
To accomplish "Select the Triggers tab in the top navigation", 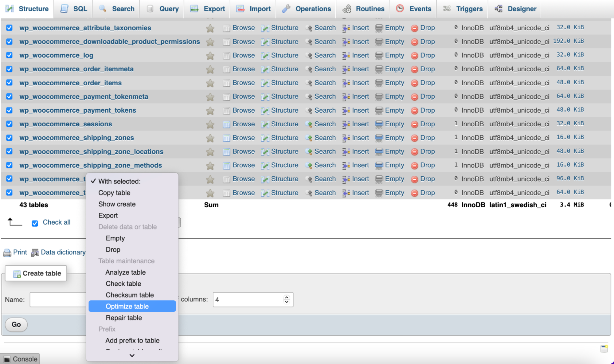I will pyautogui.click(x=468, y=8).
